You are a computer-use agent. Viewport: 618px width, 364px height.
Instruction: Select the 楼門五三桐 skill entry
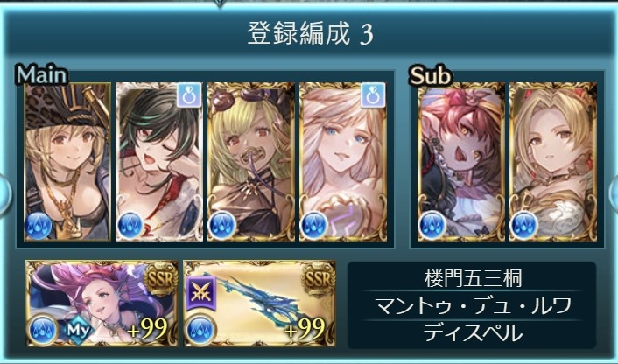click(473, 278)
